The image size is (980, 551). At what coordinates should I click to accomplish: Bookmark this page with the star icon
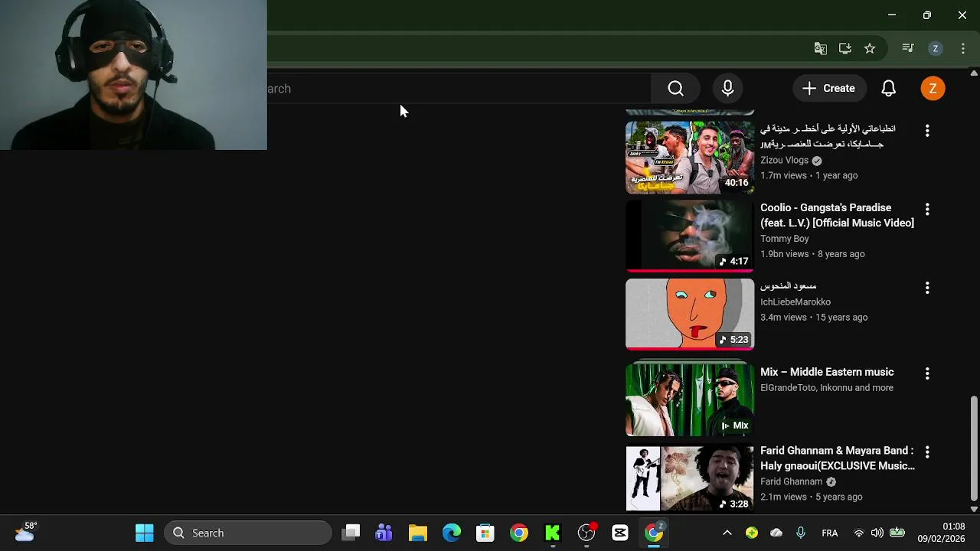click(870, 48)
